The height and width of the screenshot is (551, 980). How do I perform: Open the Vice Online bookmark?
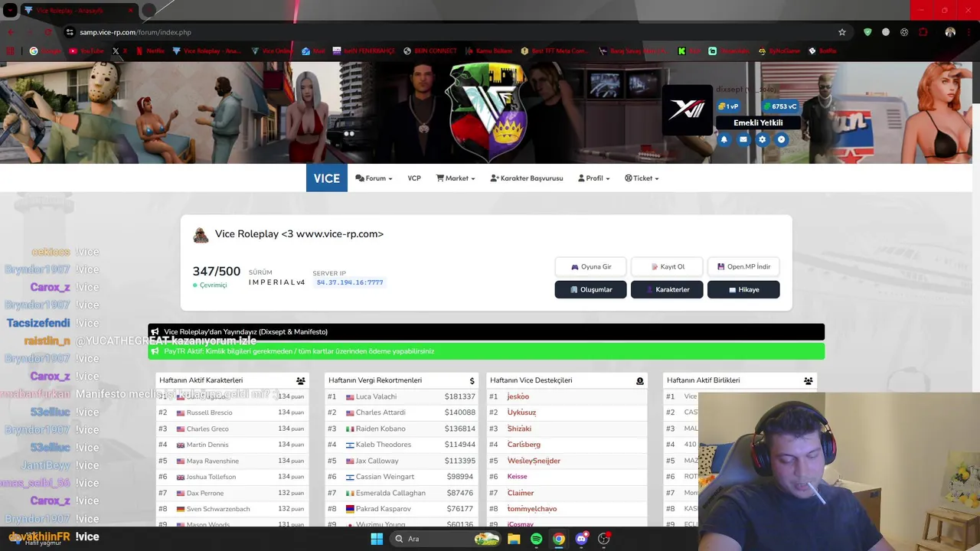pos(272,51)
